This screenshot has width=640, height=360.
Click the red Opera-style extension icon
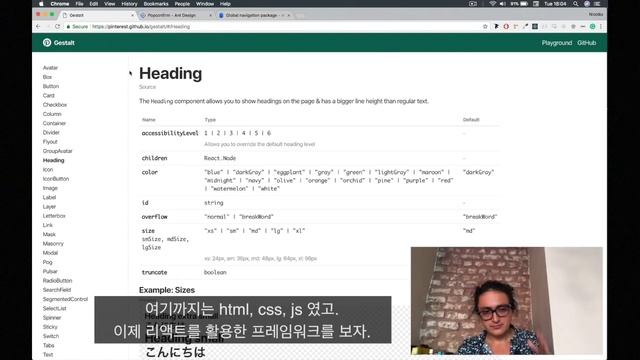coord(506,27)
